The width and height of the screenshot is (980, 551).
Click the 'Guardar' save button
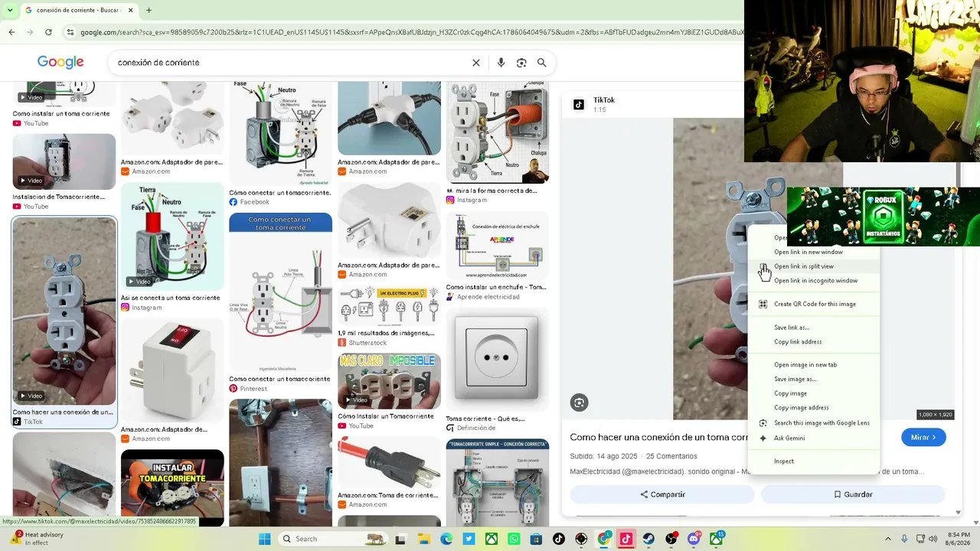coord(853,494)
